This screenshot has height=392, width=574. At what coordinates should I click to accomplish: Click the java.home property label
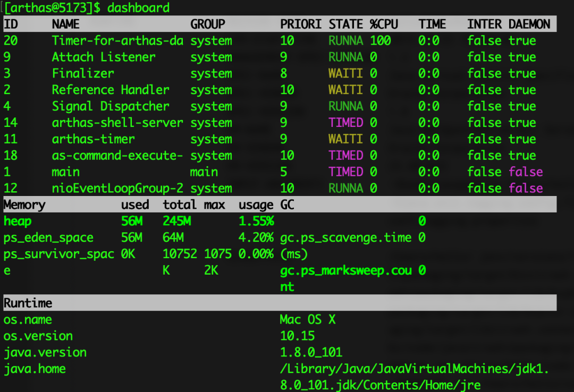pyautogui.click(x=35, y=369)
